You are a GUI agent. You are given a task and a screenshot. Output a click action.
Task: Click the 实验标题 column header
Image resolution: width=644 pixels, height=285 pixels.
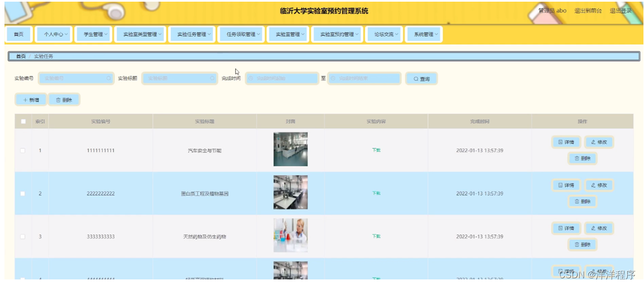point(204,122)
